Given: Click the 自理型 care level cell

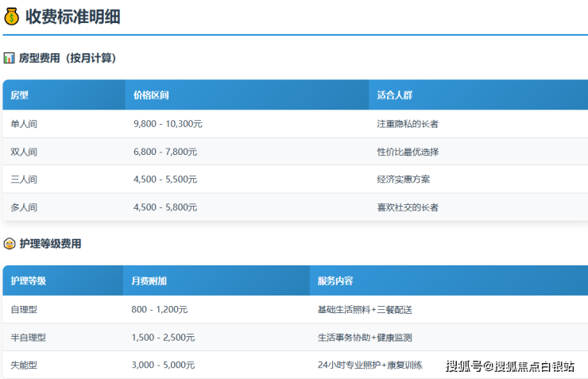Looking at the screenshot, I should point(24,309).
